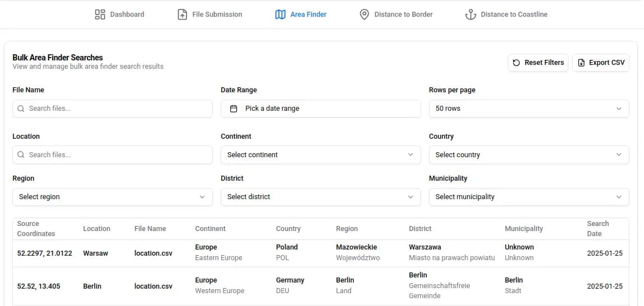This screenshot has height=306, width=644.
Task: Click the Area Finder map icon
Action: point(281,15)
